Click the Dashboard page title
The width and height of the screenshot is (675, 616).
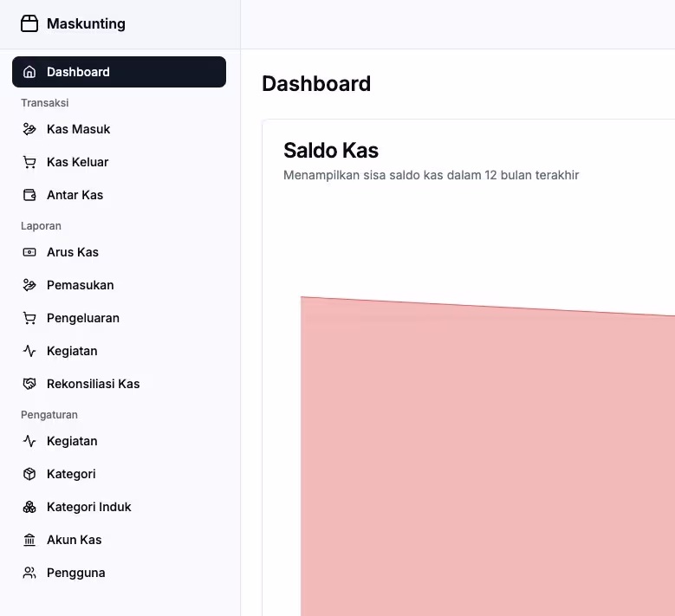click(x=316, y=83)
